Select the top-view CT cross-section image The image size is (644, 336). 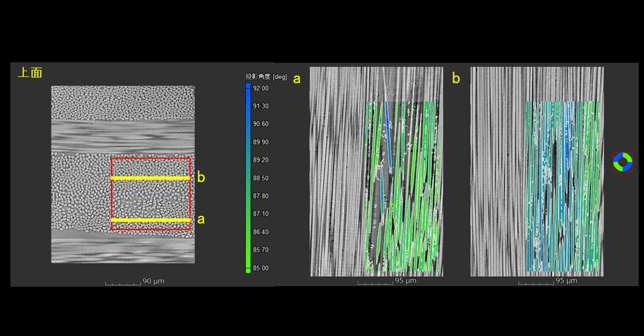pos(123,174)
